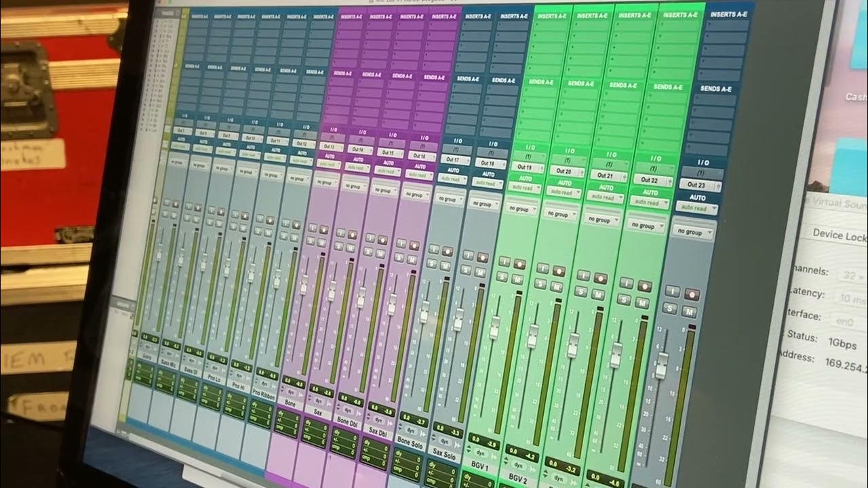This screenshot has height=488, width=868.
Task: Click the BGV 1 volume fader
Action: [x=494, y=327]
